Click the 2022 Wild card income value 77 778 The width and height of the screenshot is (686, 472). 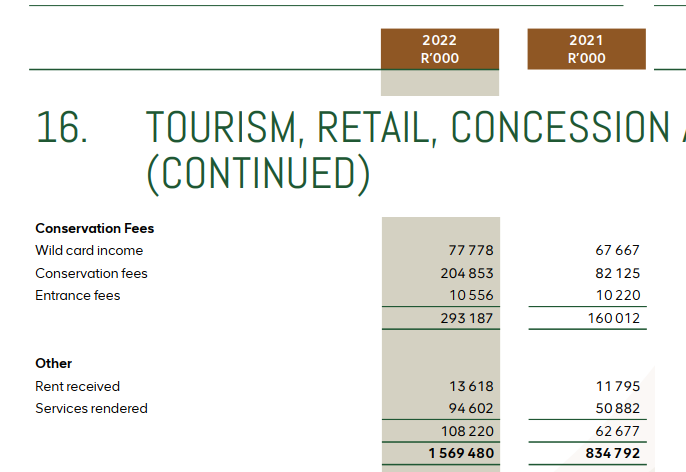pos(473,250)
